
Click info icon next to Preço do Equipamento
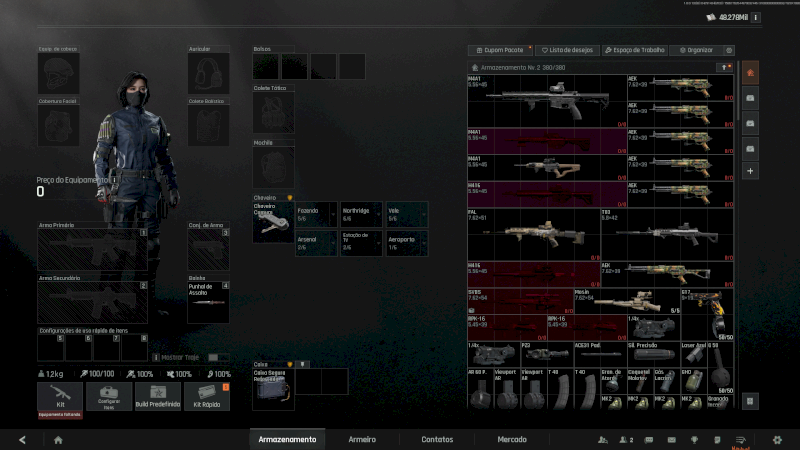tap(114, 180)
